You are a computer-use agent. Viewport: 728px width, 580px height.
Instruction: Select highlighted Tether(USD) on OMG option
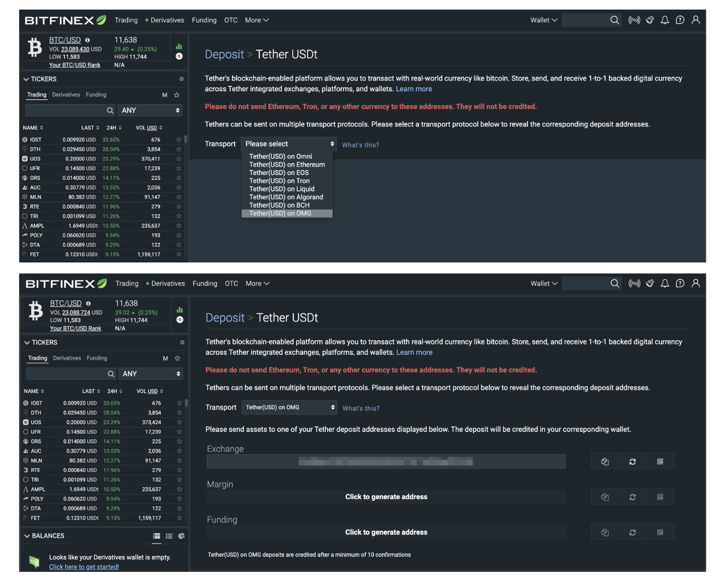pyautogui.click(x=287, y=214)
